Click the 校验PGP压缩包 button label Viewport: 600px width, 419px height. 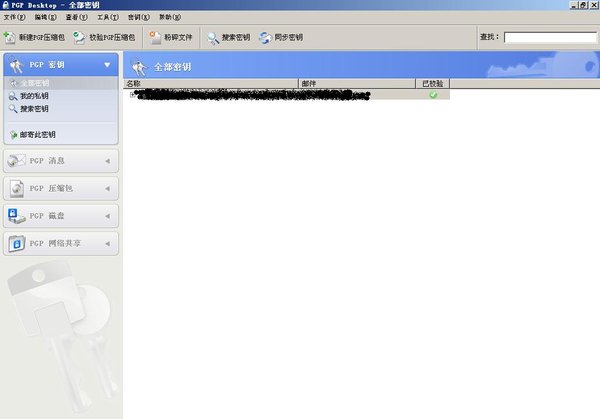(112, 37)
